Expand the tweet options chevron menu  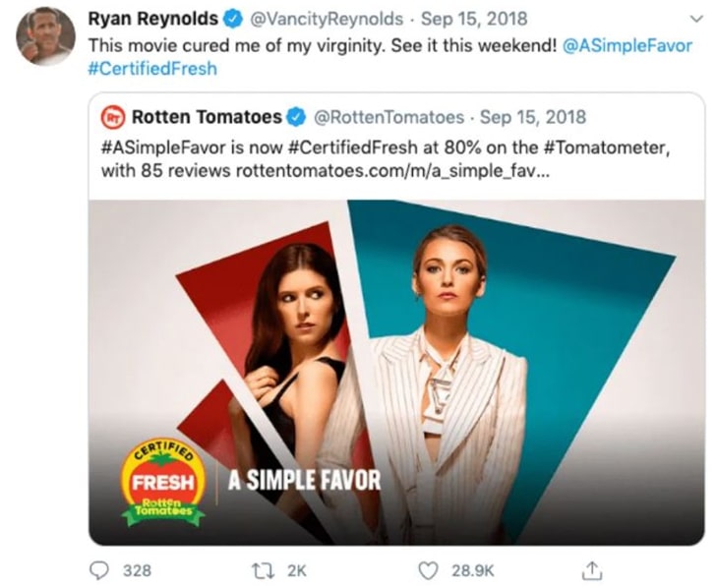(x=696, y=18)
